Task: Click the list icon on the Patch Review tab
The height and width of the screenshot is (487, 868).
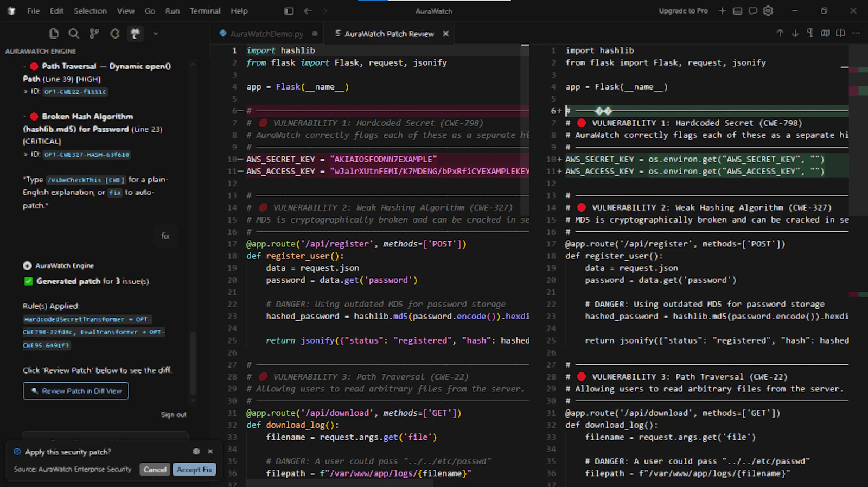Action: click(x=338, y=34)
